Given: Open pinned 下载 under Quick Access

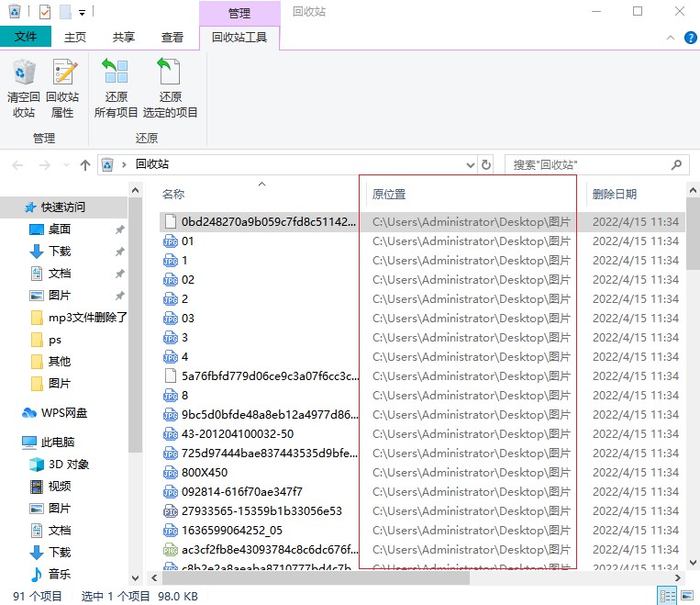Looking at the screenshot, I should (60, 252).
